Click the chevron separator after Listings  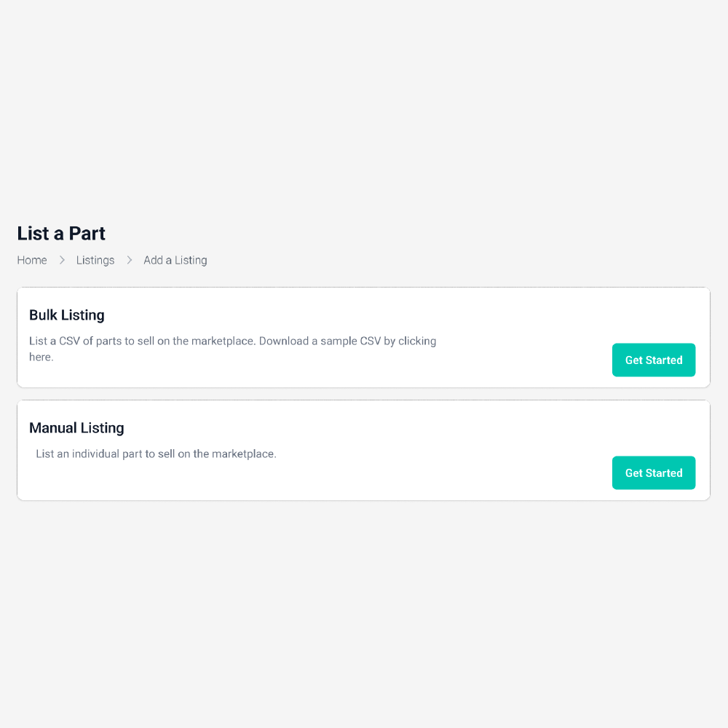coord(129,261)
